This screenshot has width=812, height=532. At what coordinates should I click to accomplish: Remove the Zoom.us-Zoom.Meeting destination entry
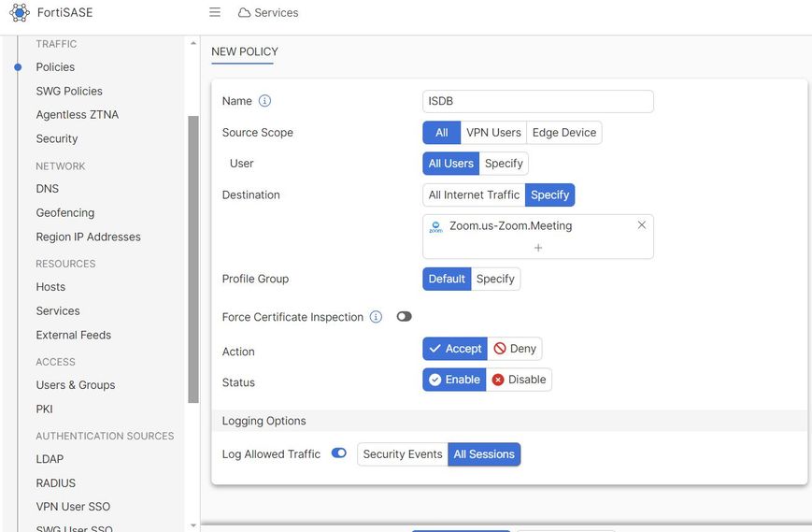(641, 225)
